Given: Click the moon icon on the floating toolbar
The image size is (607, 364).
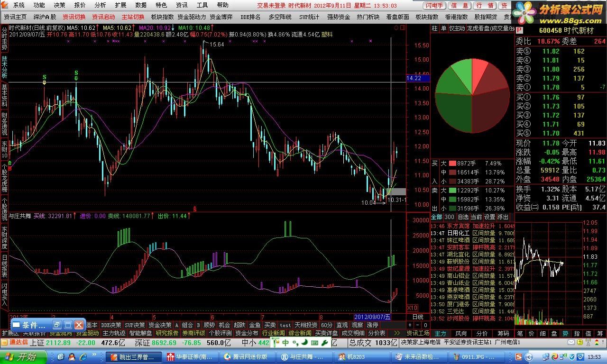Looking at the screenshot, I should tap(305, 342).
